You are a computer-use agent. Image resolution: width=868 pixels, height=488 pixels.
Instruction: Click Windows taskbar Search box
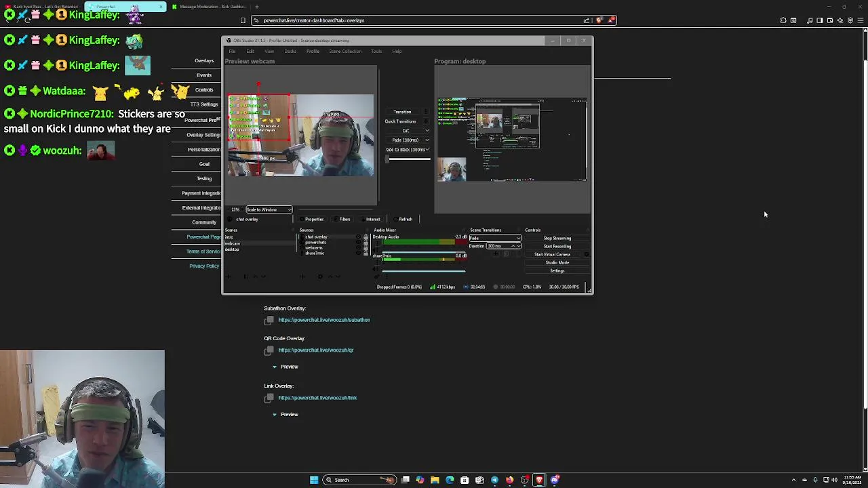click(x=359, y=480)
